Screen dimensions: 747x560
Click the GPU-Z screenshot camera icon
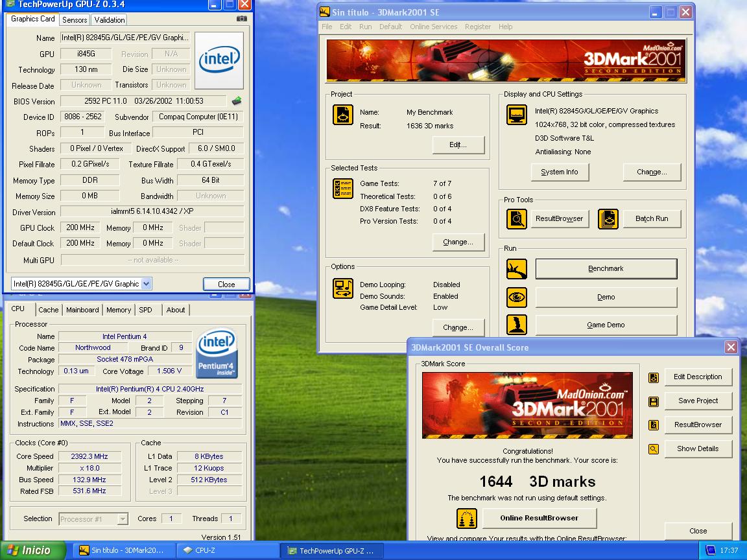241,19
